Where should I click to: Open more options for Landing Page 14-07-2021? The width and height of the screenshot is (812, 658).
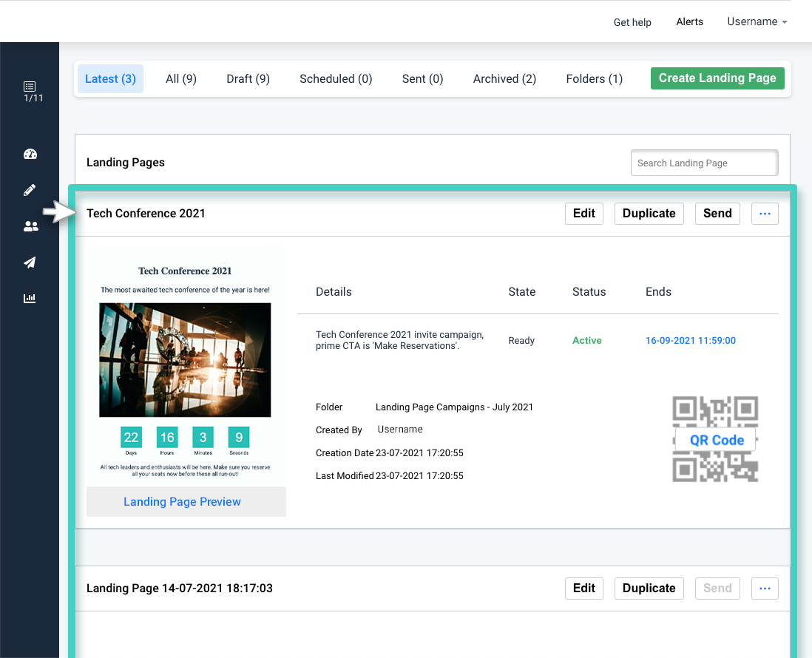click(x=765, y=588)
